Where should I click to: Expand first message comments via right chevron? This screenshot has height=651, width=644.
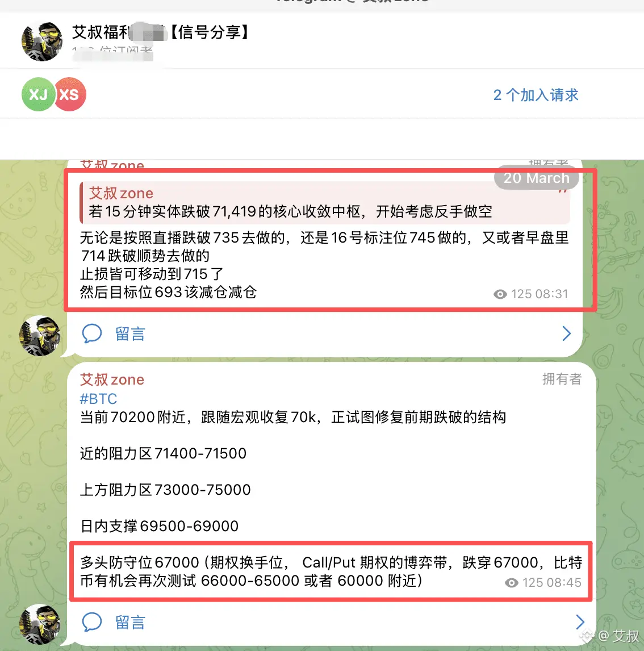pyautogui.click(x=566, y=333)
